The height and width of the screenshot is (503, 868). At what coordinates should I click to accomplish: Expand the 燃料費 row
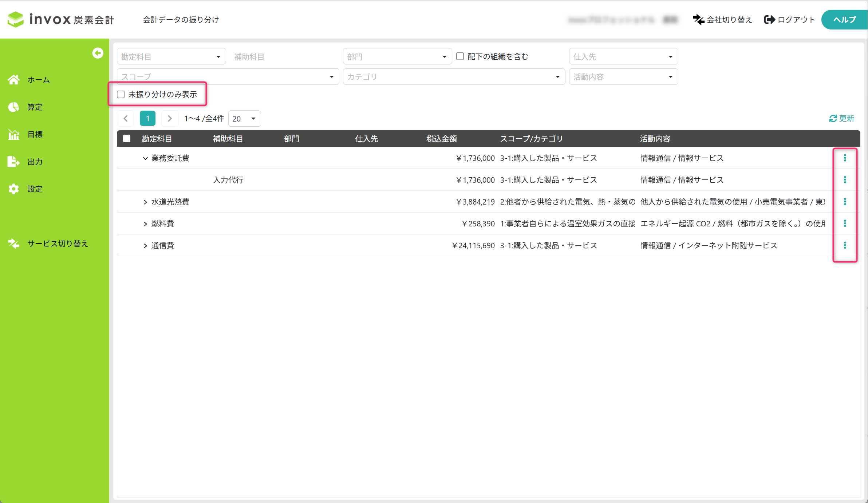click(x=145, y=224)
